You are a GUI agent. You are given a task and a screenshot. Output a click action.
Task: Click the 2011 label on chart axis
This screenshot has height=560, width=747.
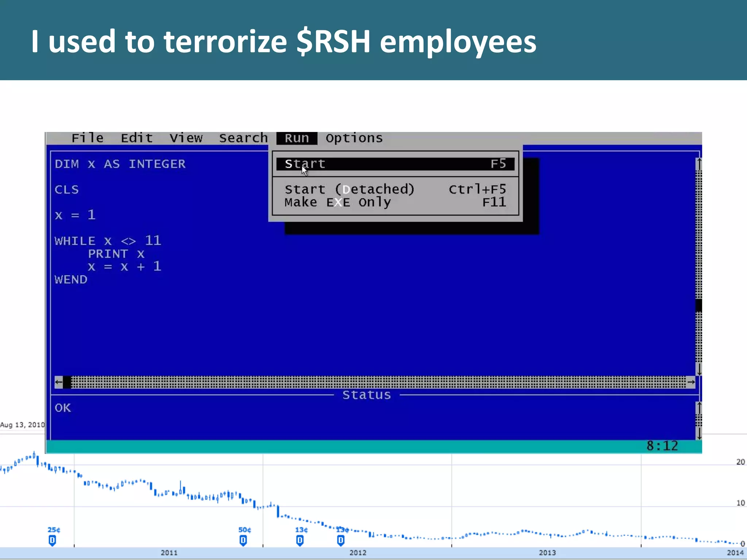click(x=169, y=553)
